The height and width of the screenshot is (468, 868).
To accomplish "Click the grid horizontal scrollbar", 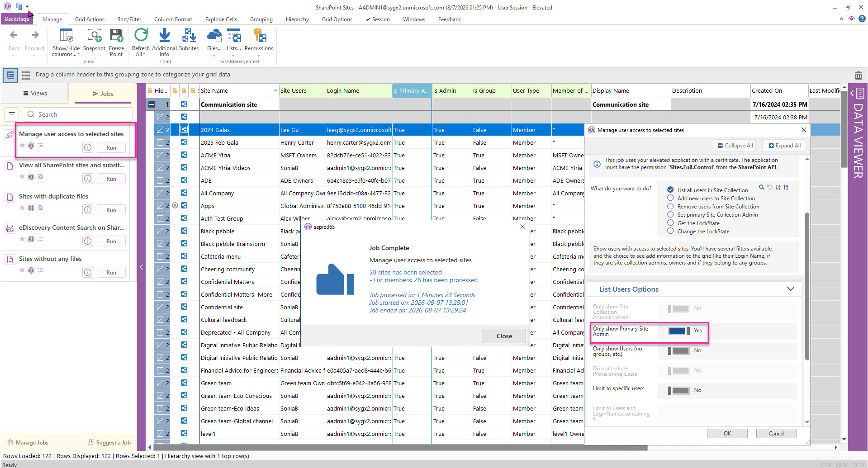I will (x=400, y=448).
